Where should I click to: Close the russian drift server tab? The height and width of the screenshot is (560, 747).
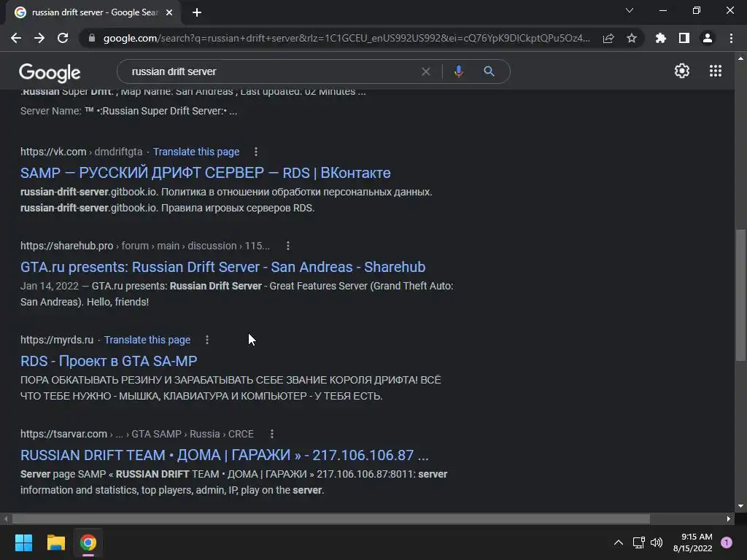(x=169, y=12)
